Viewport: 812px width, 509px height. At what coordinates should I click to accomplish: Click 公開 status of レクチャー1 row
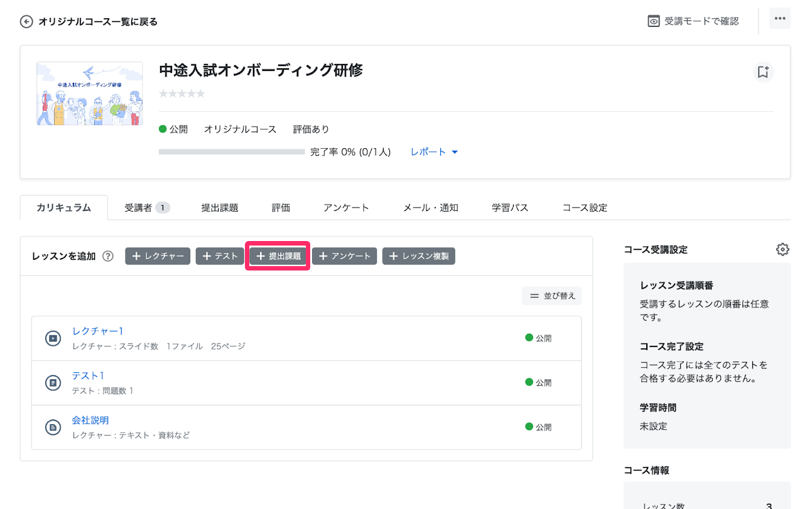[x=538, y=338]
